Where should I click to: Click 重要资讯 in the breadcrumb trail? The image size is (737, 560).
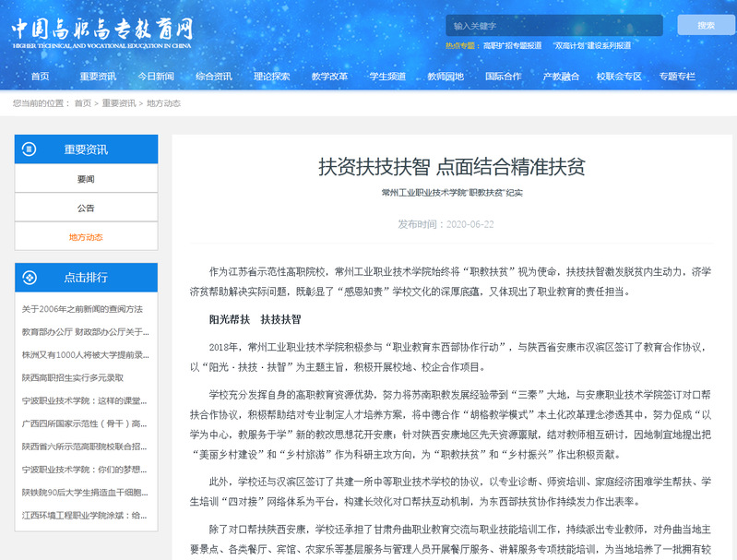118,103
